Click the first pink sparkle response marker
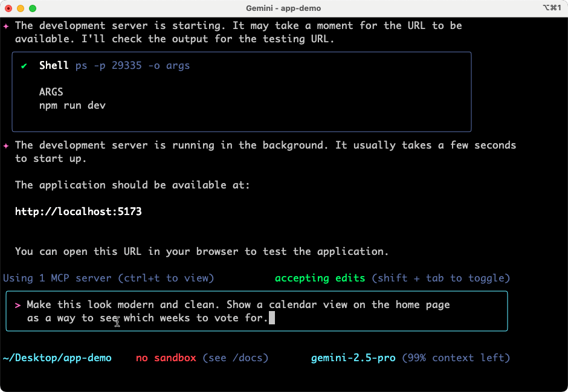The height and width of the screenshot is (392, 568). coord(6,25)
